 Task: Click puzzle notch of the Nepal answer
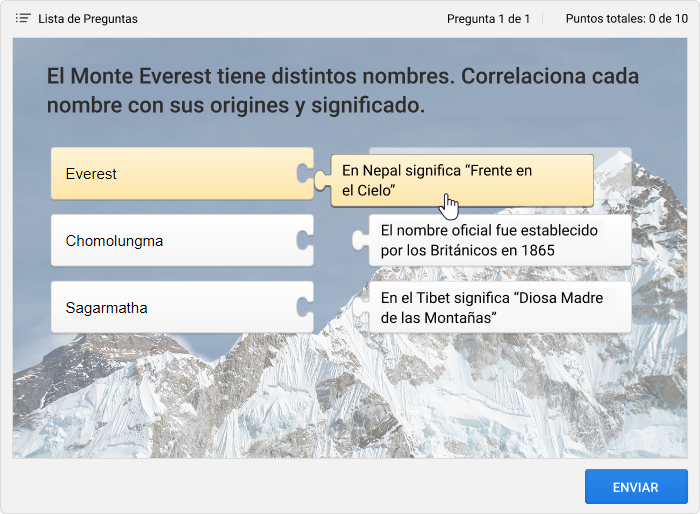pos(323,180)
